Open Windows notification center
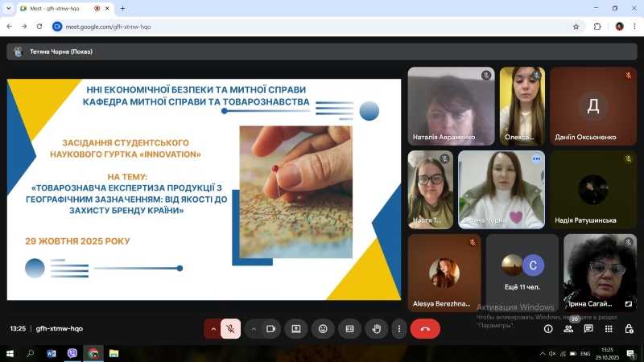Screen dimensions: 644x362 631,353
